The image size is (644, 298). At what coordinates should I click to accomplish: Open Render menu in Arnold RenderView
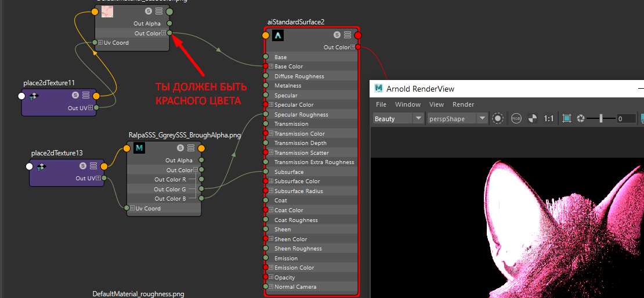(464, 105)
